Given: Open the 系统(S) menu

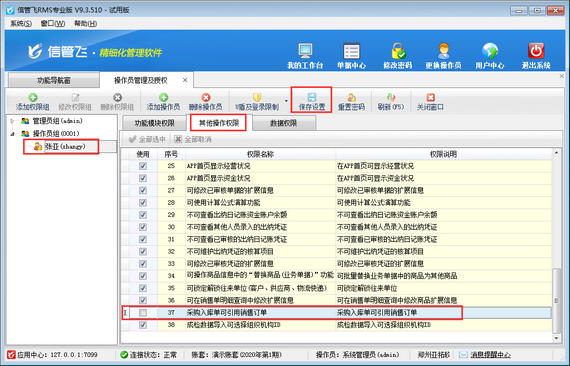Looking at the screenshot, I should pos(21,24).
